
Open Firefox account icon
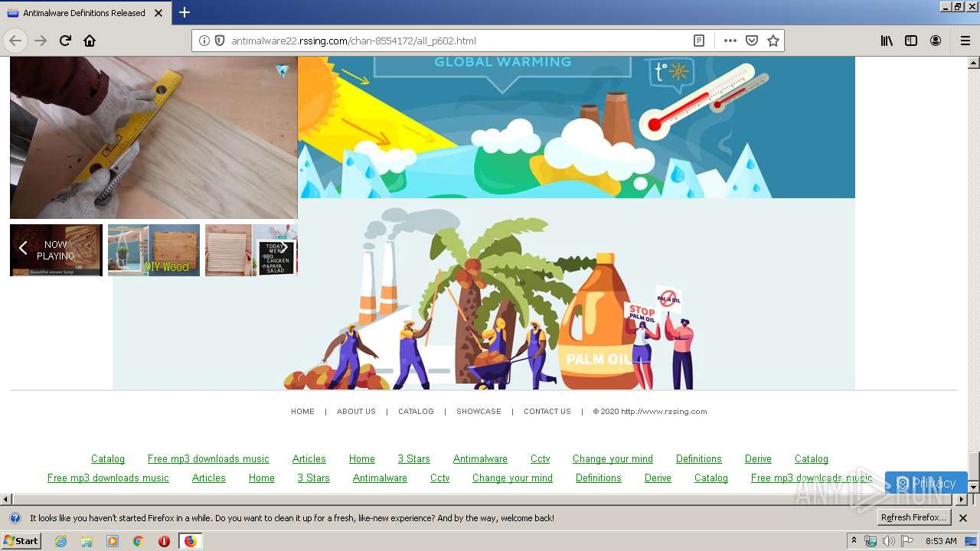tap(936, 41)
